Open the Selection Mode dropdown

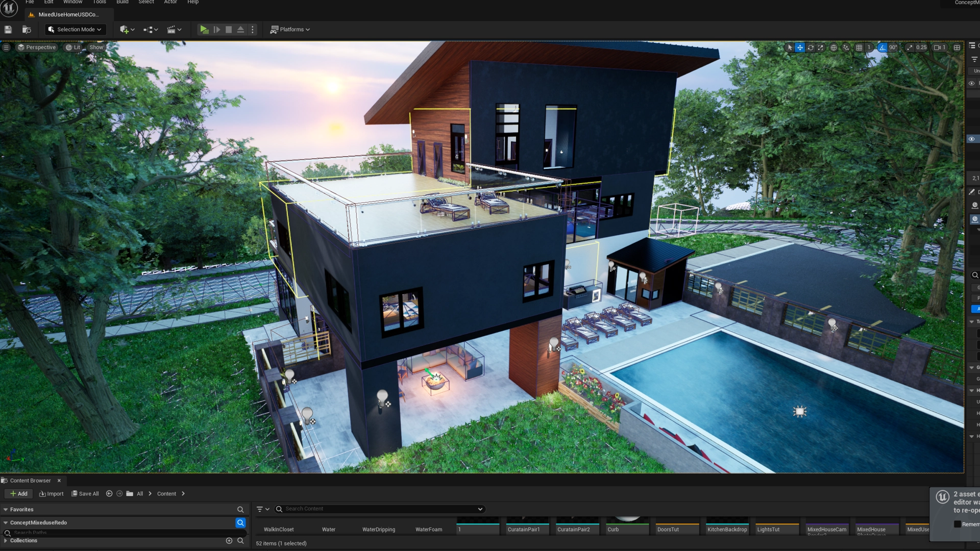tap(75, 30)
